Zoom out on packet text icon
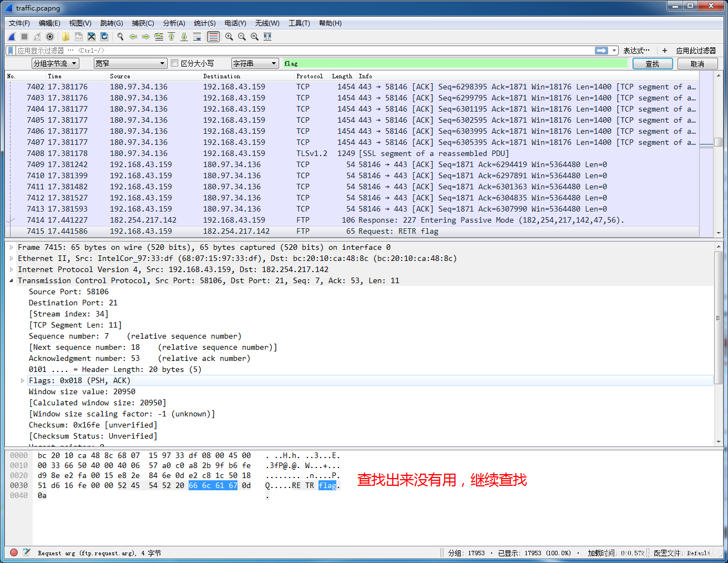The image size is (728, 563). (x=242, y=37)
